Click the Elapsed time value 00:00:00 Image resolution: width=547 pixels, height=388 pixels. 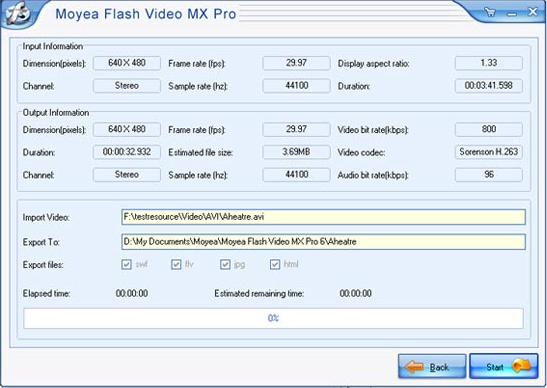tap(132, 293)
